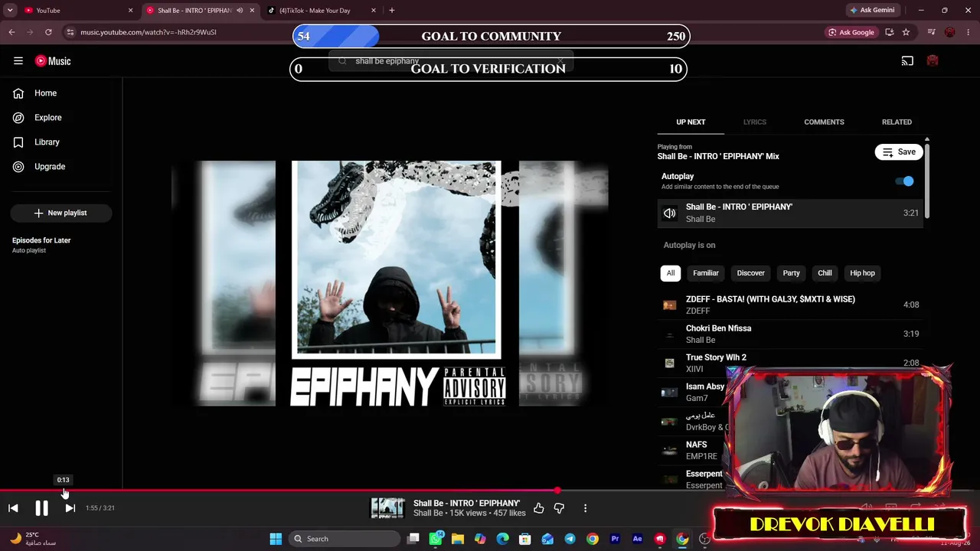980x551 pixels.
Task: Switch to the YouTube browser tab
Action: pyautogui.click(x=78, y=11)
